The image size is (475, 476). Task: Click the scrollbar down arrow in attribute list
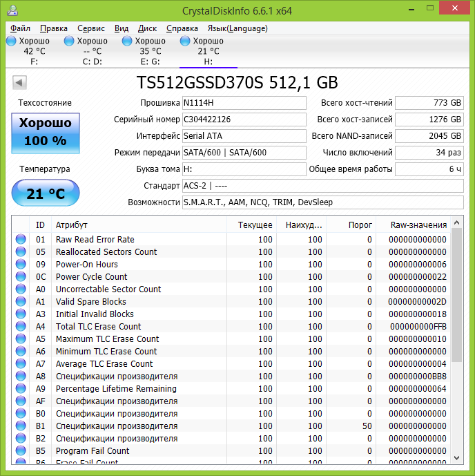457,458
